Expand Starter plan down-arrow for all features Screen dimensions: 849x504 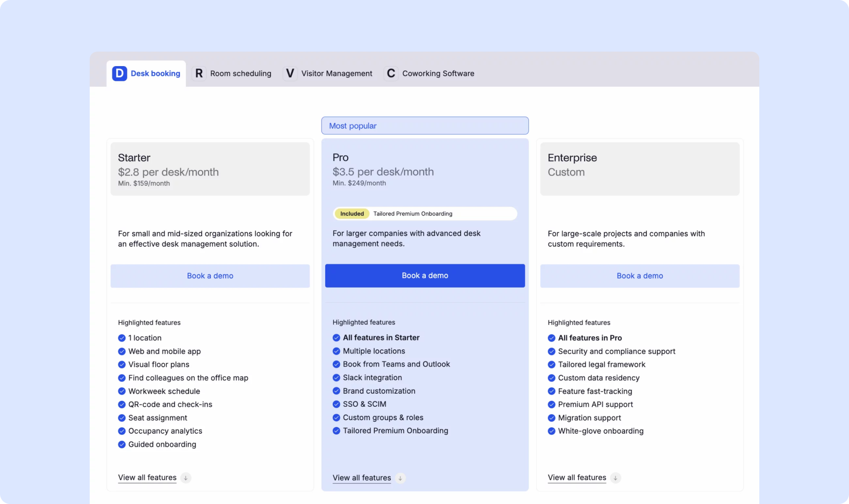(185, 478)
